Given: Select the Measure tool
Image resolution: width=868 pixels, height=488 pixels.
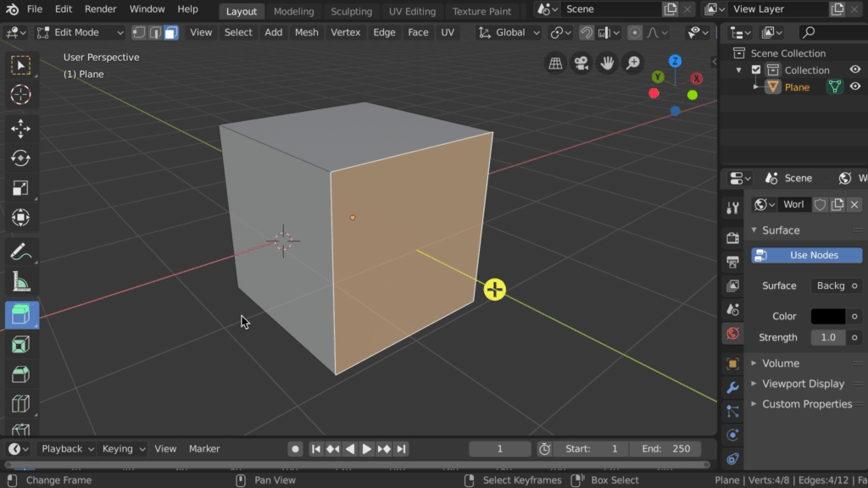Looking at the screenshot, I should [x=21, y=283].
